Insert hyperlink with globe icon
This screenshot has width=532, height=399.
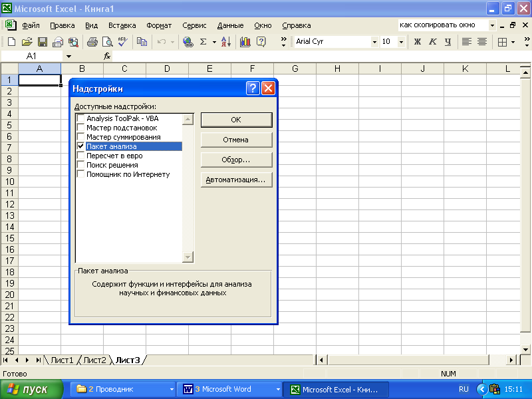pyautogui.click(x=188, y=42)
